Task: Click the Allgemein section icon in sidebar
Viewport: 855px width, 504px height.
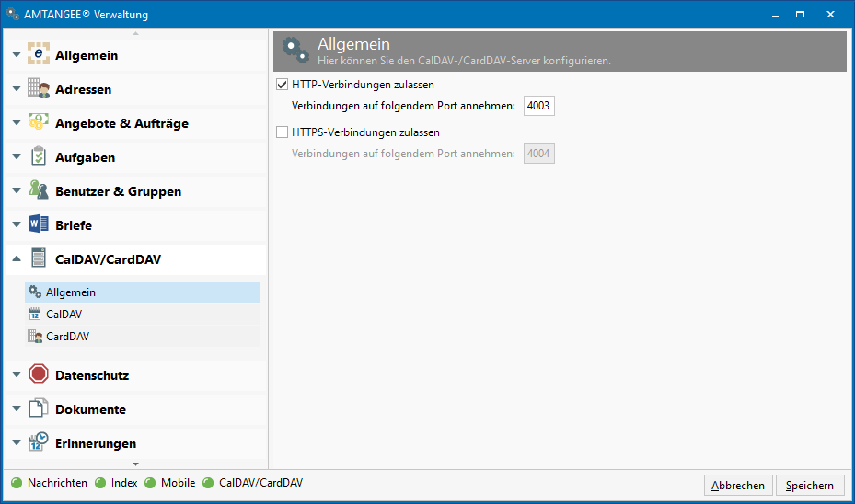Action: click(x=38, y=54)
